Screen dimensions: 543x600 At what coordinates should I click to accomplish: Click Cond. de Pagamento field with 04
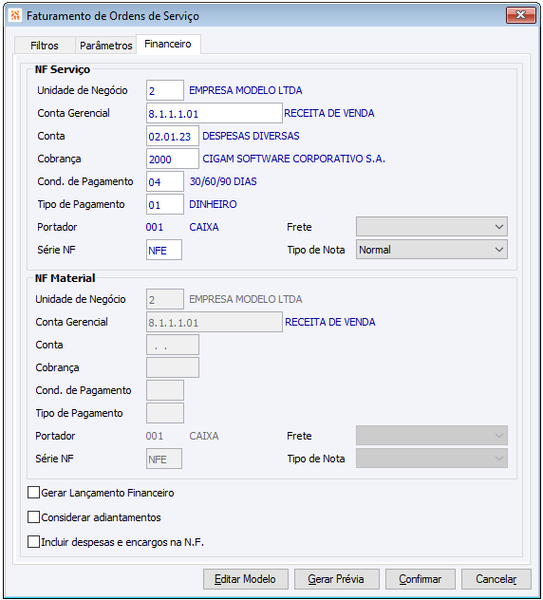click(165, 182)
